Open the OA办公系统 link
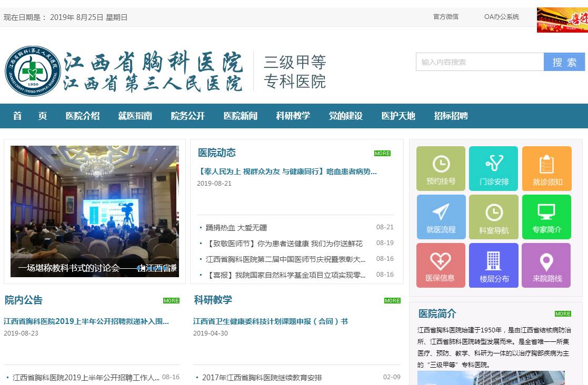Screen dimensions: 588x385 click(501, 17)
